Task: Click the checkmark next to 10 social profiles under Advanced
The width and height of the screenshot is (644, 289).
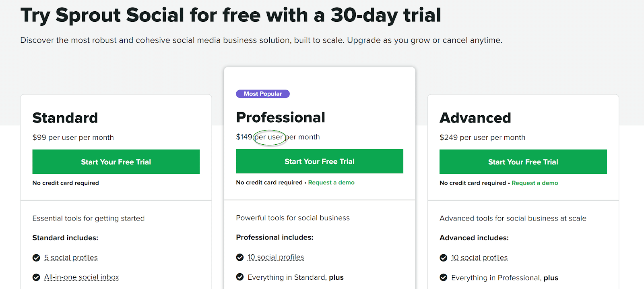Action: click(444, 257)
